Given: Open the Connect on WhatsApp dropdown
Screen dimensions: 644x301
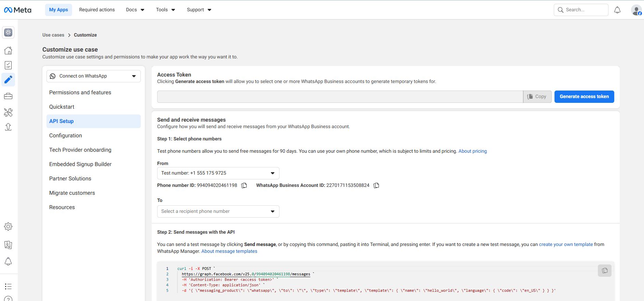Looking at the screenshot, I should [x=94, y=76].
